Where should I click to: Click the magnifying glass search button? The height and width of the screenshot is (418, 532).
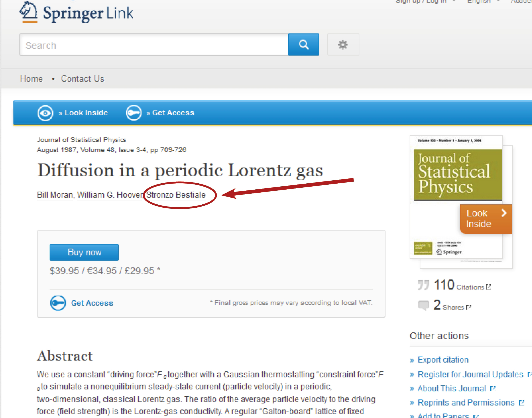pyautogui.click(x=304, y=45)
